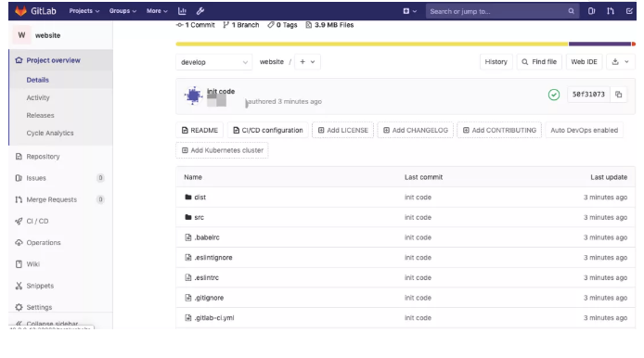The height and width of the screenshot is (358, 644).
Task: Open merge requests icon in top bar
Action: [x=611, y=11]
